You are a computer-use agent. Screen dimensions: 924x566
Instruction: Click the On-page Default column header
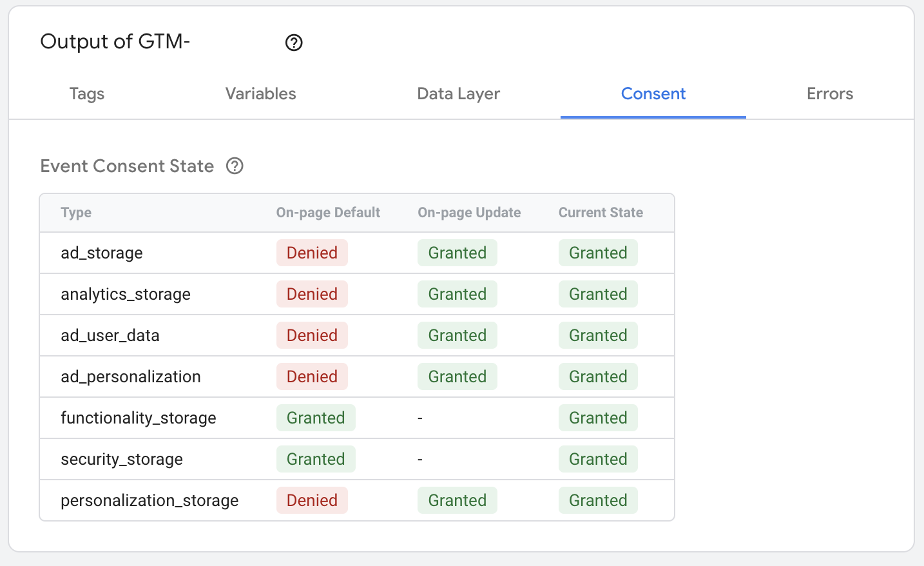coord(328,213)
